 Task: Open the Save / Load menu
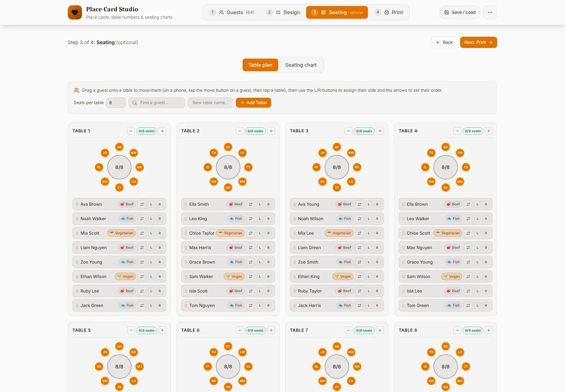click(x=460, y=12)
